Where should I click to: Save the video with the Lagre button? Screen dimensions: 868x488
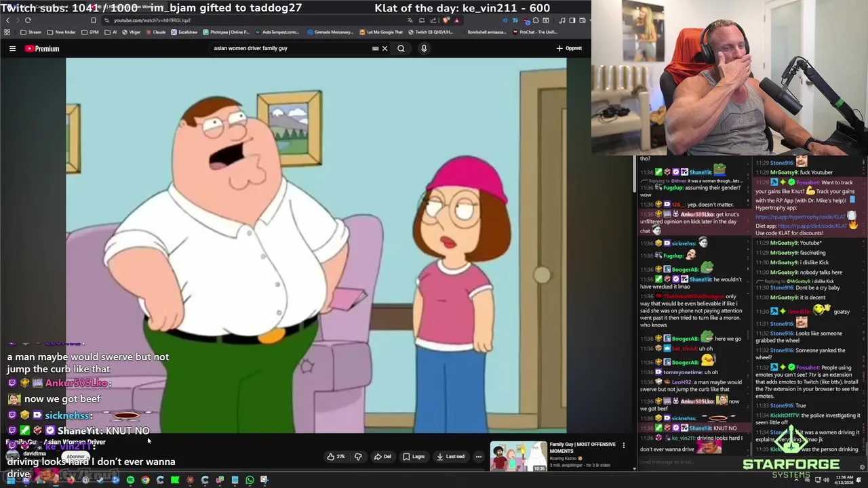pos(414,457)
